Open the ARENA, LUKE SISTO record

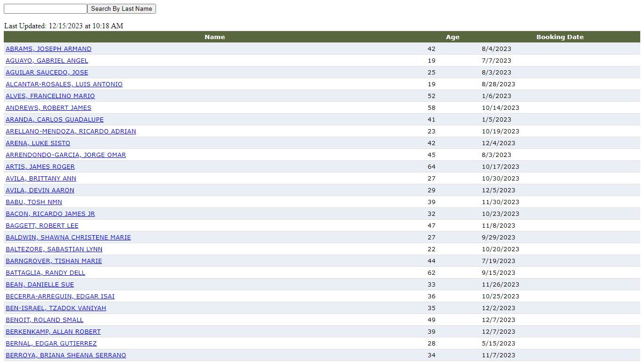(x=38, y=143)
